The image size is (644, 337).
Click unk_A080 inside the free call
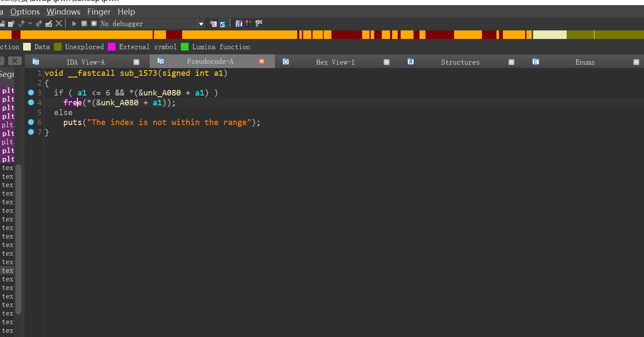point(120,103)
